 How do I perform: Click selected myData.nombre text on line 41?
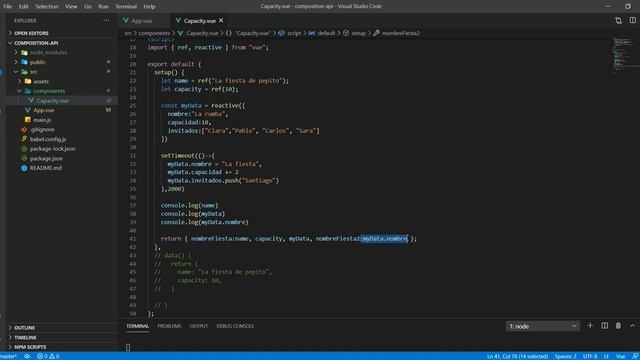tap(384, 239)
